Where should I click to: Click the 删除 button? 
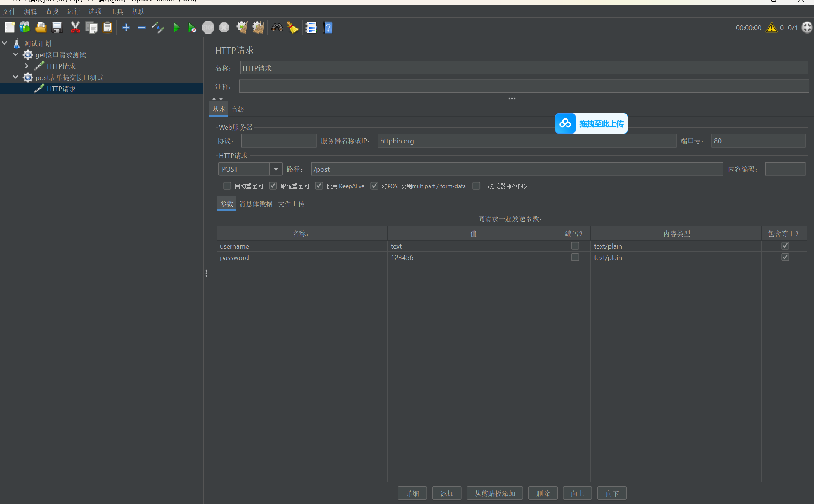543,493
